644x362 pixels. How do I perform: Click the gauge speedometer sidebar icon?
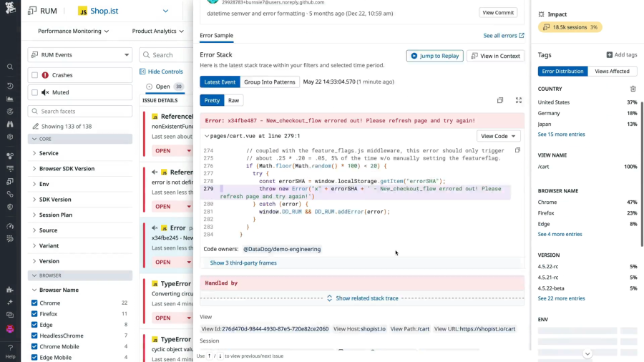[x=10, y=226]
